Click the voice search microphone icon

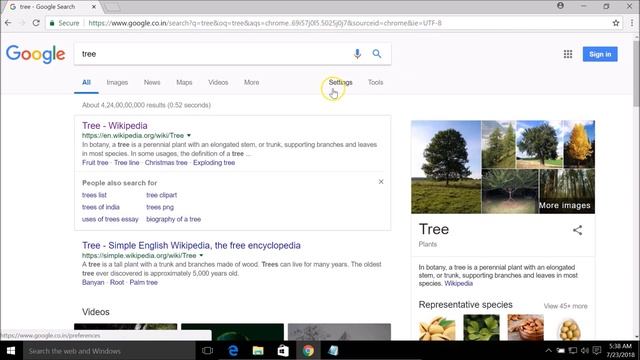coord(357,54)
